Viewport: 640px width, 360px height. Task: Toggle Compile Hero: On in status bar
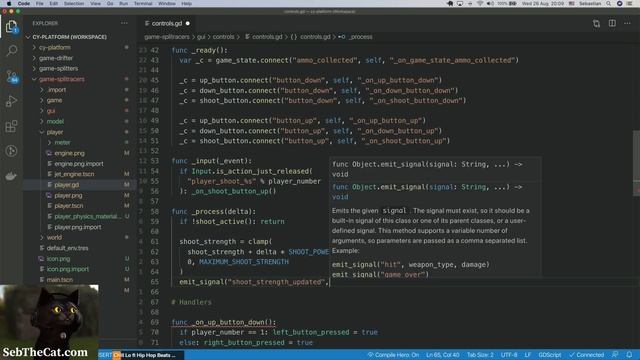(393, 355)
